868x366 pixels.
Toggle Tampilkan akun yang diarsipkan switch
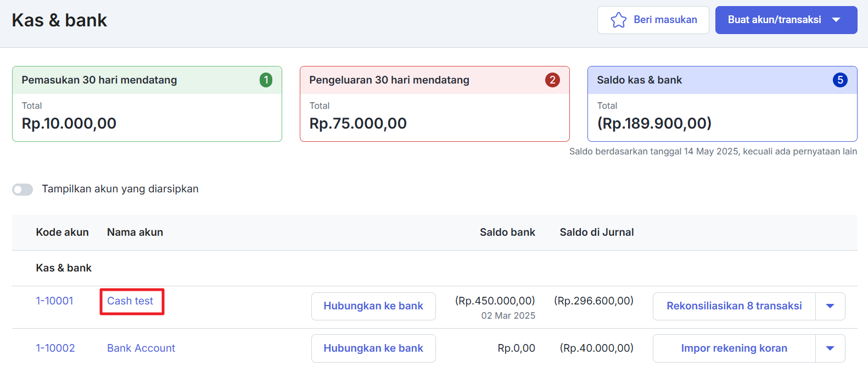(23, 190)
